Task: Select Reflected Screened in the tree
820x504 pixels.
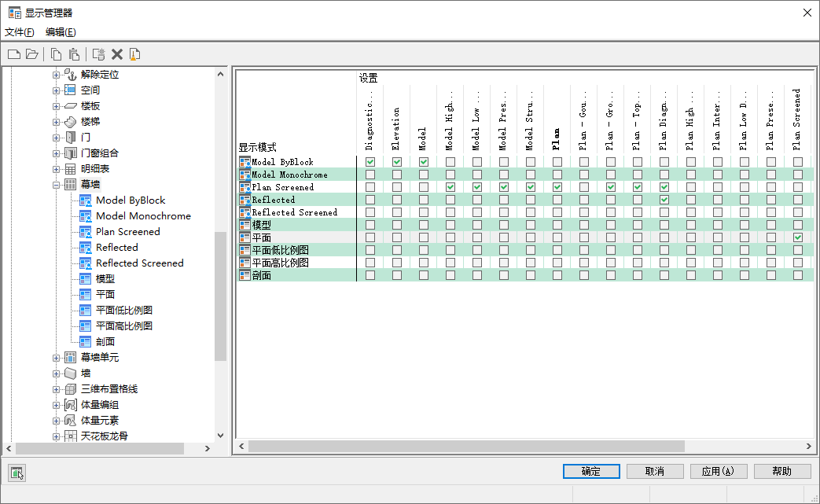Action: tap(140, 263)
